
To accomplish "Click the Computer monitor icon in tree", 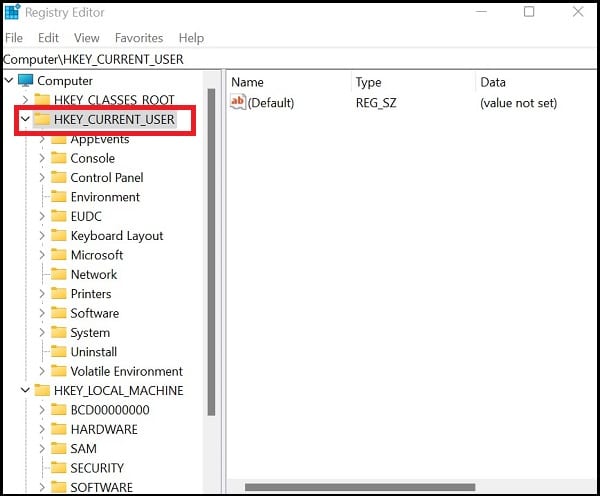I will (x=26, y=80).
